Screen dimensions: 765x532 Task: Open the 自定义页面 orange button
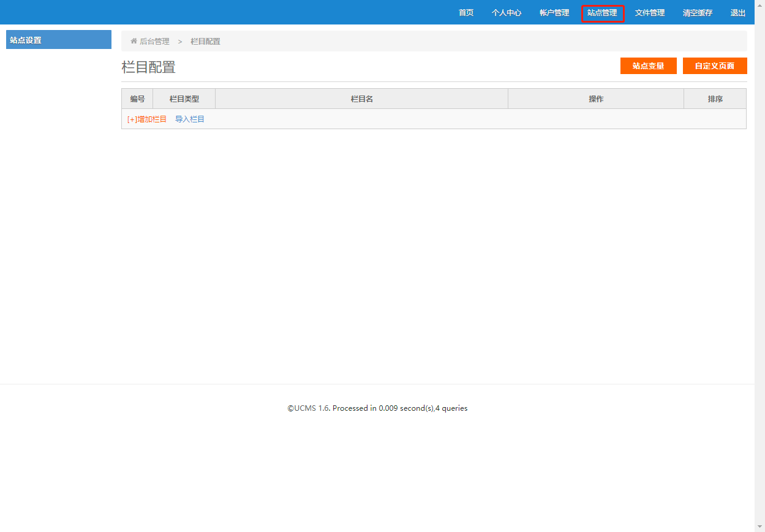coord(715,66)
